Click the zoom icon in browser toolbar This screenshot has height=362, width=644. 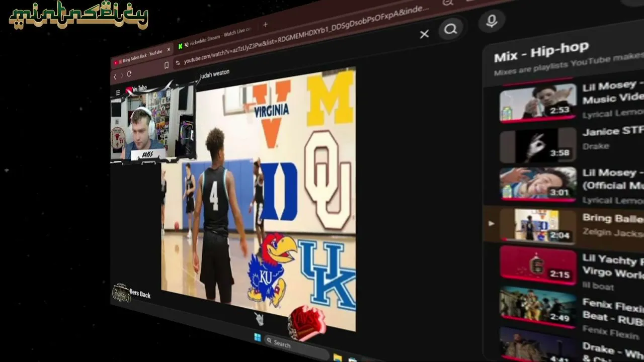point(447,3)
